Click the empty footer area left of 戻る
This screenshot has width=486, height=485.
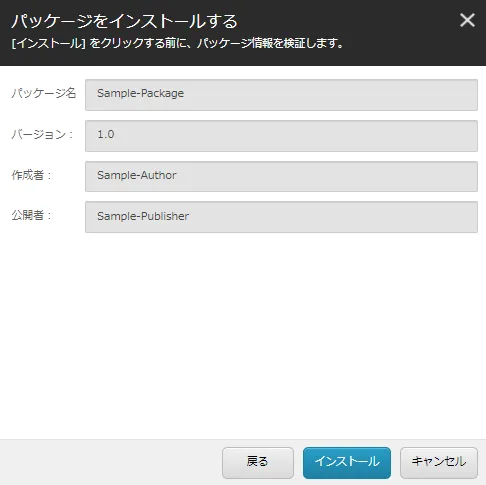pyautogui.click(x=110, y=462)
